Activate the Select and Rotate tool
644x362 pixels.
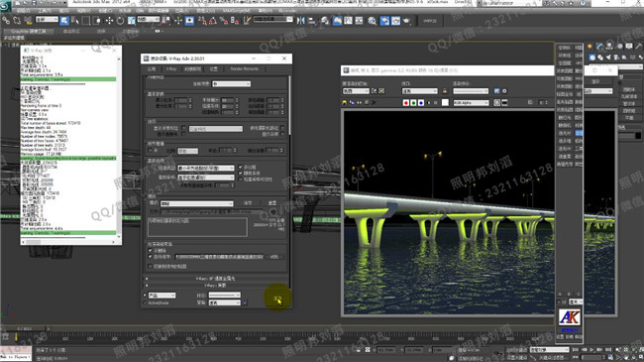(x=120, y=20)
